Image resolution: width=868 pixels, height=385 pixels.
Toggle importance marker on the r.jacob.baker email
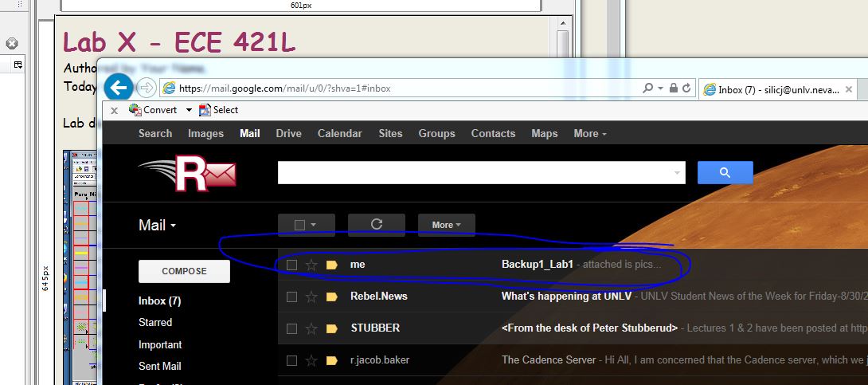(332, 360)
